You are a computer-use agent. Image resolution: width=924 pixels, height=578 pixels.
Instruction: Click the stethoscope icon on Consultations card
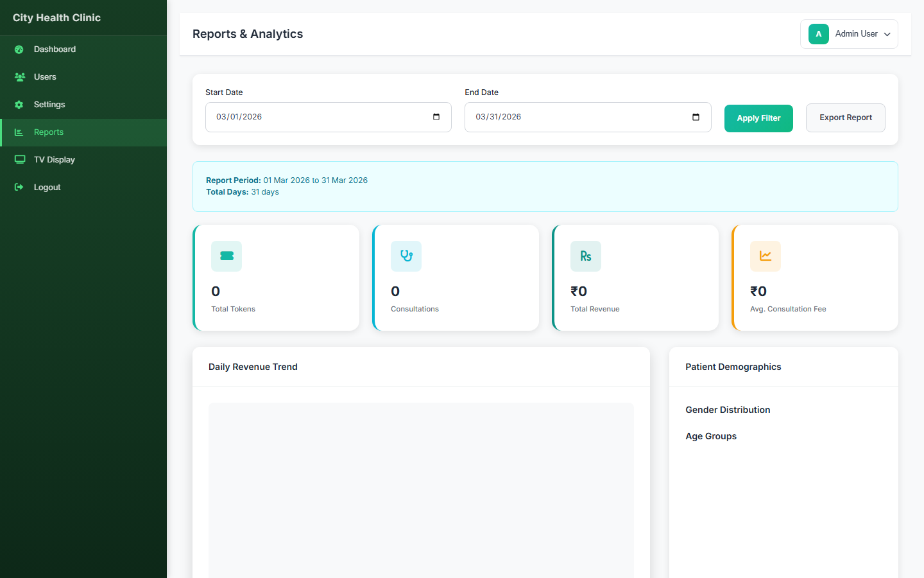(x=406, y=256)
